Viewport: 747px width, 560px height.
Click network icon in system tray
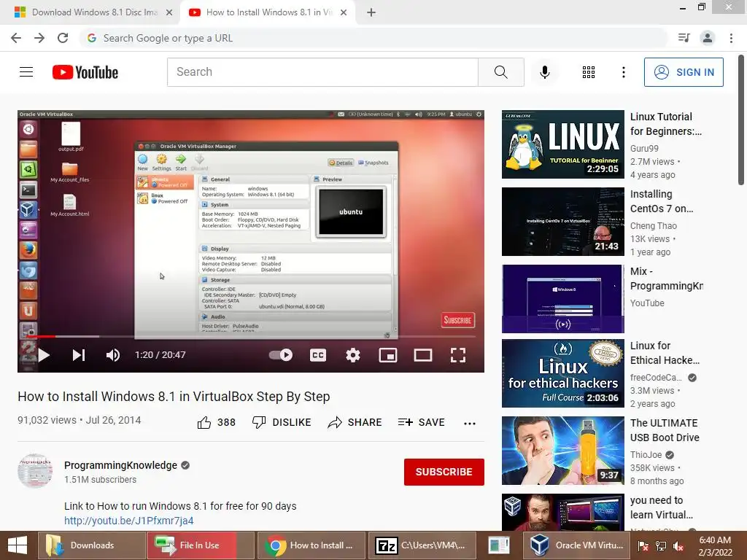pyautogui.click(x=661, y=545)
